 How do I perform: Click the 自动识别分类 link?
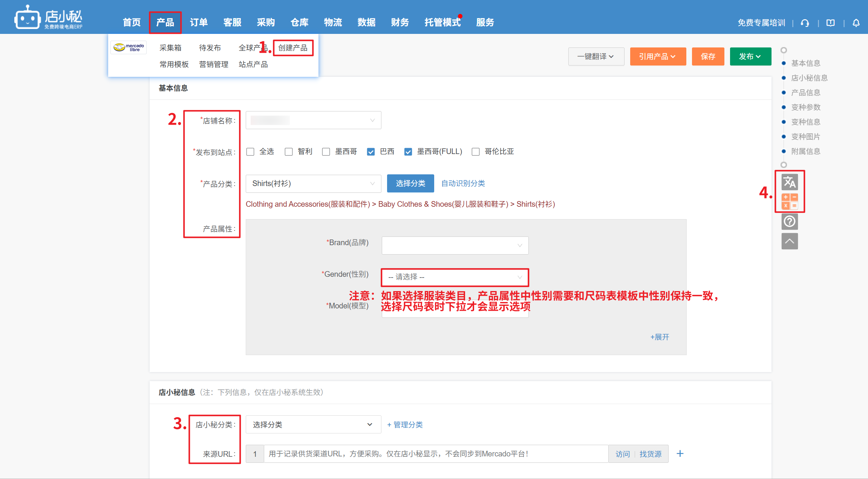point(463,183)
